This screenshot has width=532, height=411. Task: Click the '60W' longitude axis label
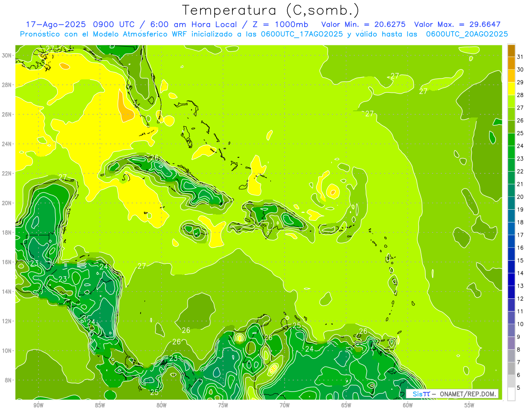point(408,405)
